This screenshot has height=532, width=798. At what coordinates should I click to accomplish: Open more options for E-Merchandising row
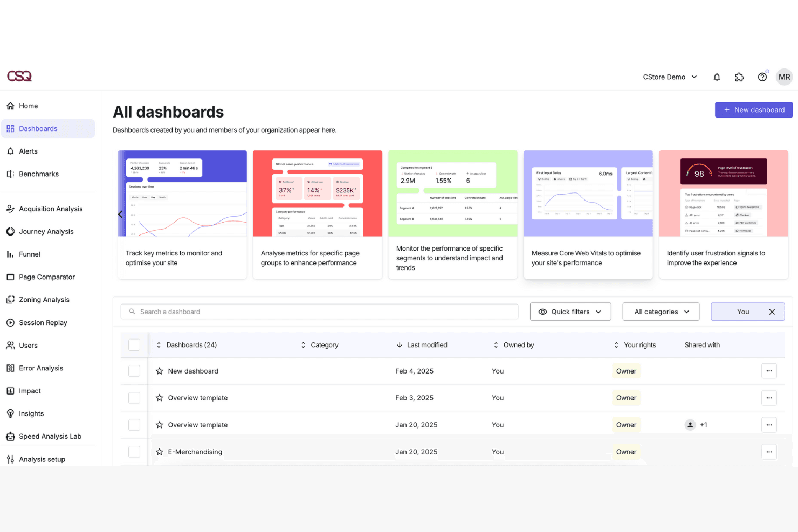click(x=769, y=452)
